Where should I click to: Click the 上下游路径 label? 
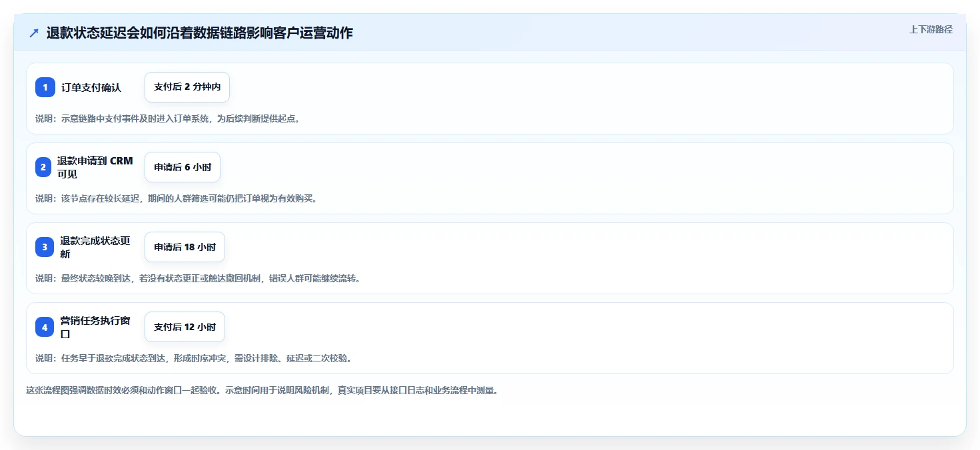click(x=931, y=29)
